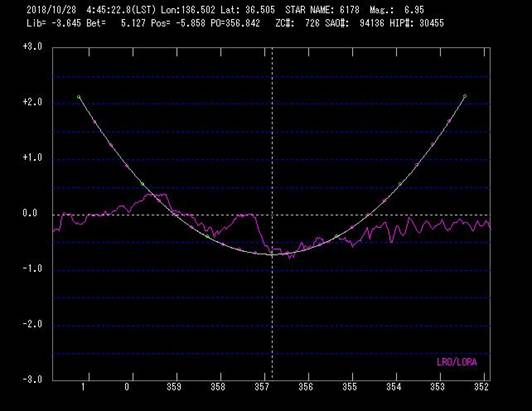Click the -3.0 y-axis label
This screenshot has height=411, width=532.
tap(32, 379)
